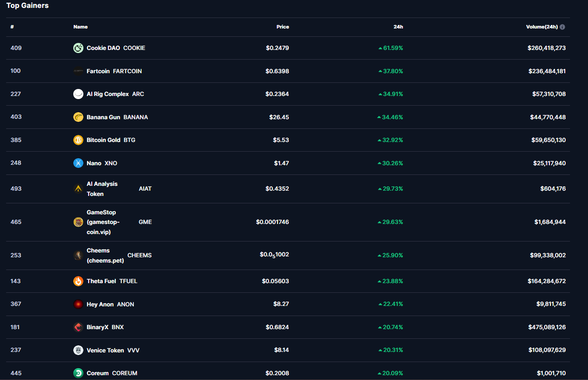Click Cookie DAO price $0.2479
The width and height of the screenshot is (588, 380).
pyautogui.click(x=277, y=48)
